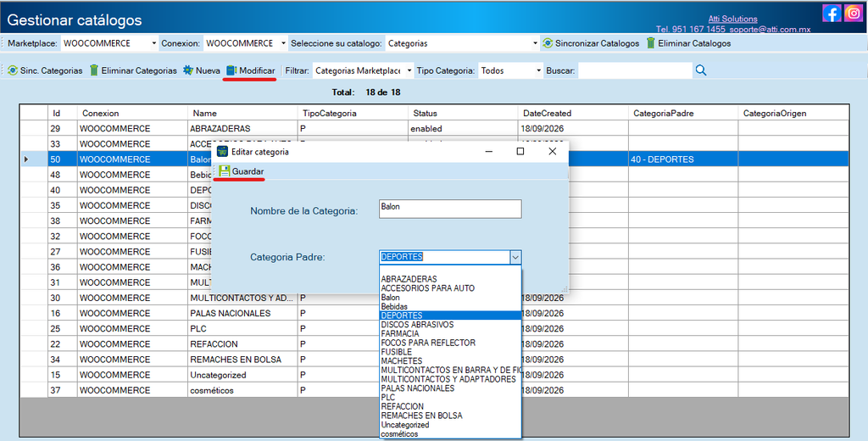
Task: Click the search magnifier icon
Action: [x=701, y=70]
